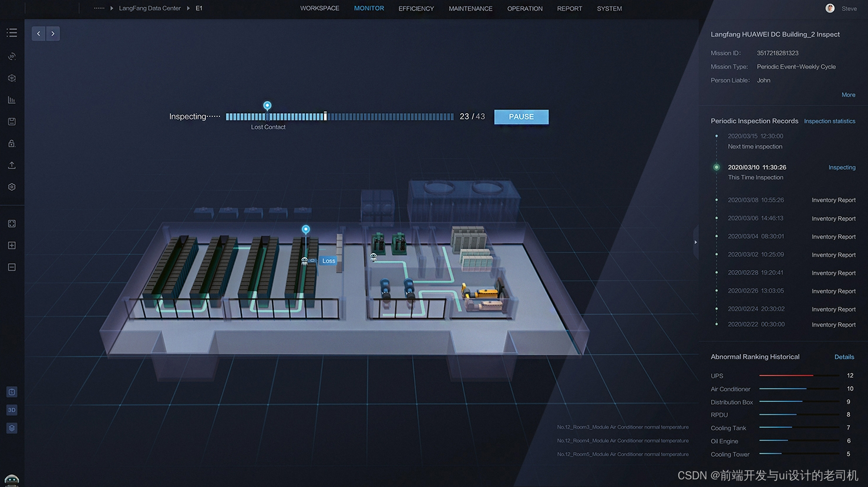Click the 23 / 43 progress count
868x487 pixels.
coord(472,116)
